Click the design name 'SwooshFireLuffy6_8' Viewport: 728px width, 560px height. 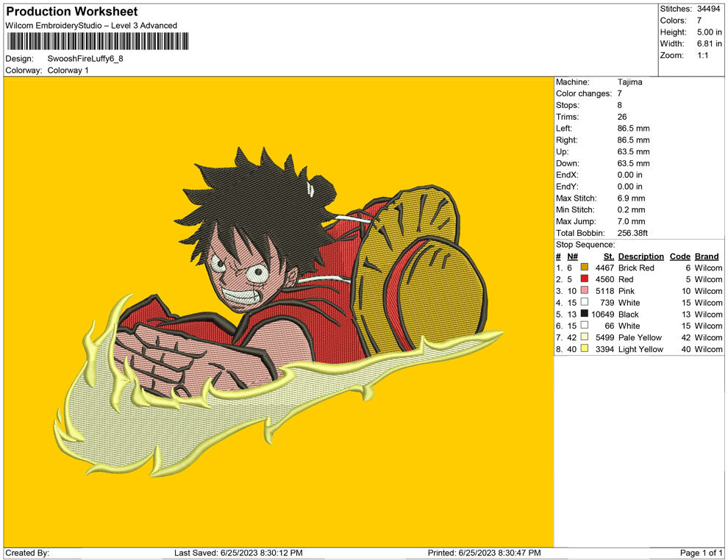[x=85, y=59]
